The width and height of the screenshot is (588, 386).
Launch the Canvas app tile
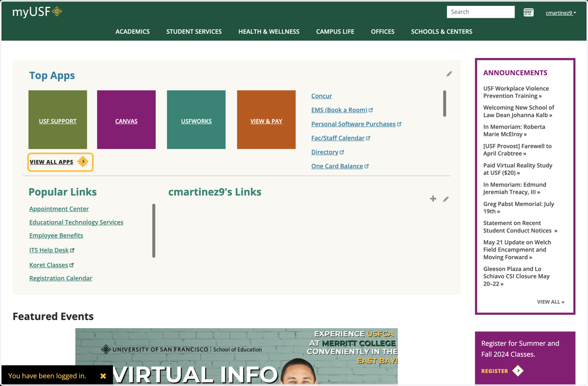coord(126,120)
